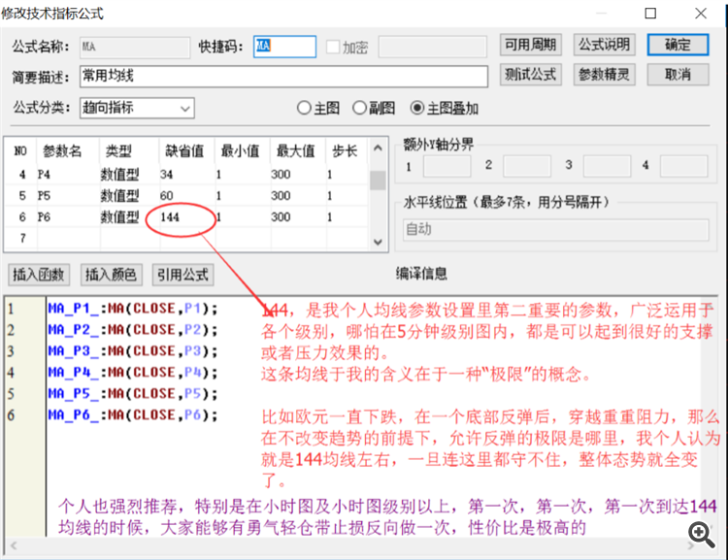Open the 公式分类 dropdown
Viewport: 728px width, 560px height.
pyautogui.click(x=137, y=108)
